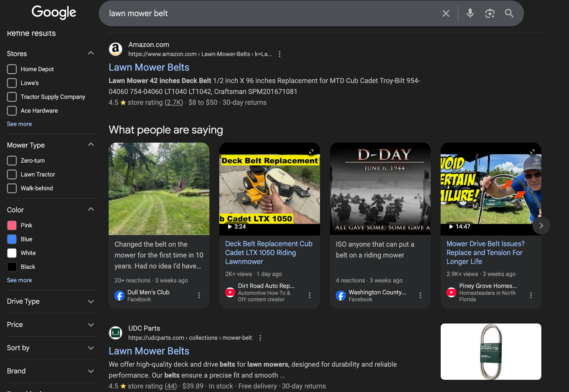
Task: Click Facebook icon beside Washington County
Action: point(341,296)
